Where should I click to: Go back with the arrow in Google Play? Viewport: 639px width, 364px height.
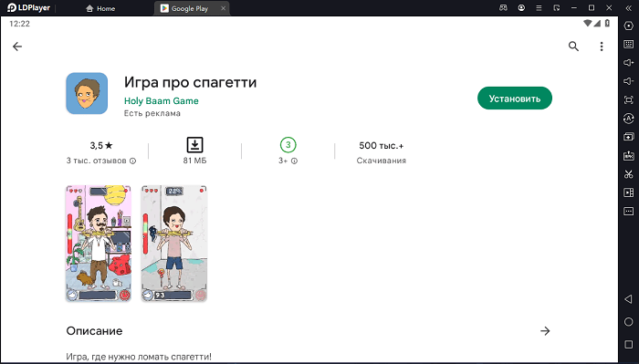click(x=17, y=47)
